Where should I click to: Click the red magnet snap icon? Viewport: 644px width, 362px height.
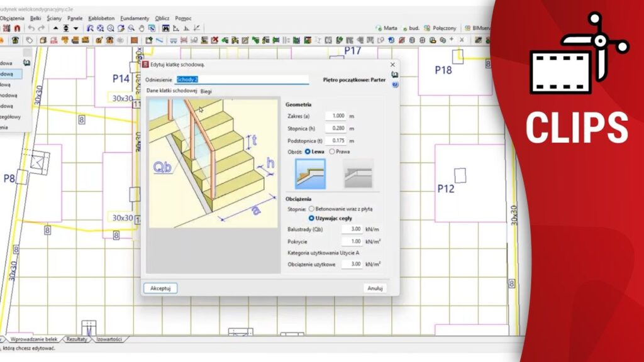point(18,28)
